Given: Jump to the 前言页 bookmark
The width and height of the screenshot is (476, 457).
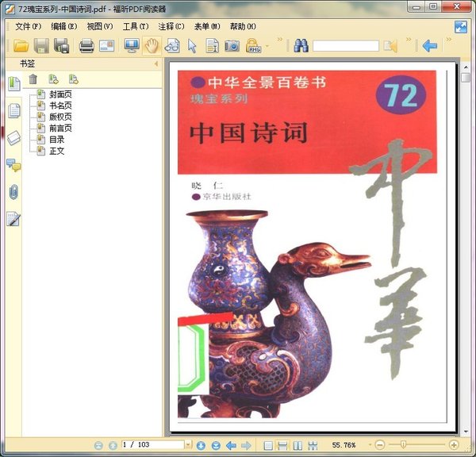Looking at the screenshot, I should (60, 129).
